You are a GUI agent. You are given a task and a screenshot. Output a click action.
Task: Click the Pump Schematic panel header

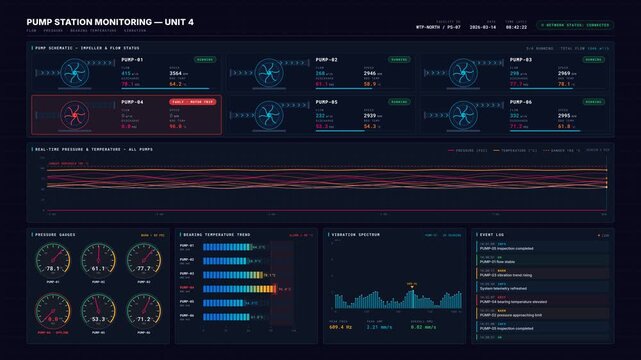(x=87, y=48)
